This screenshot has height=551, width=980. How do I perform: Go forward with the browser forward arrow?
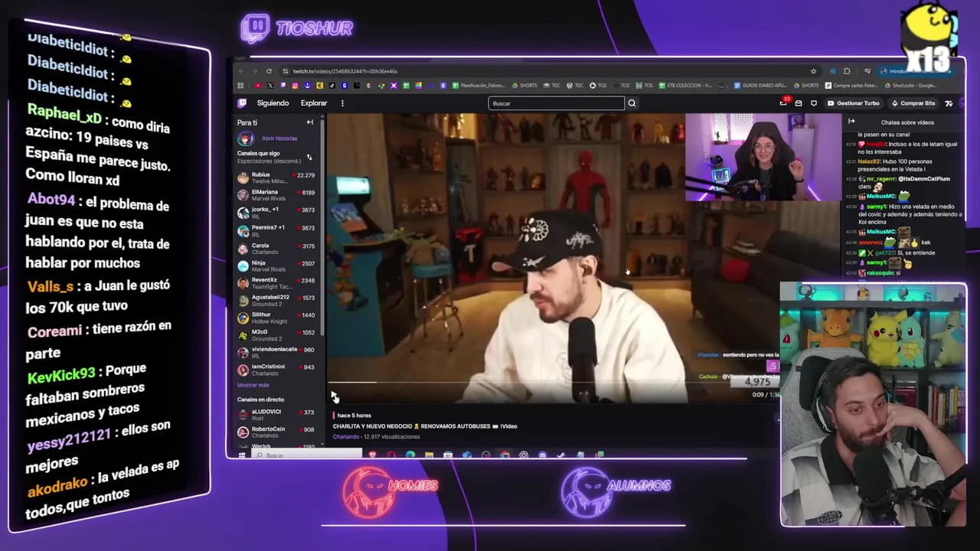[255, 71]
